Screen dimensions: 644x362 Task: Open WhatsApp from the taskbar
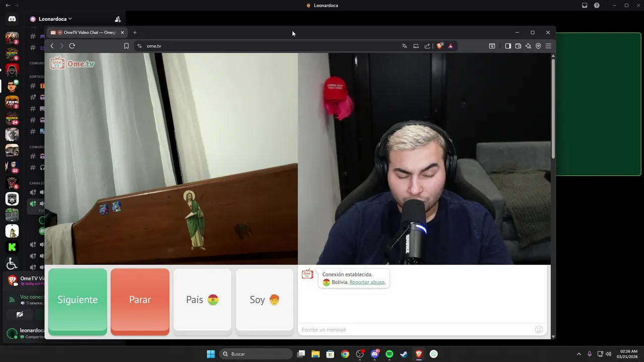coord(434,354)
